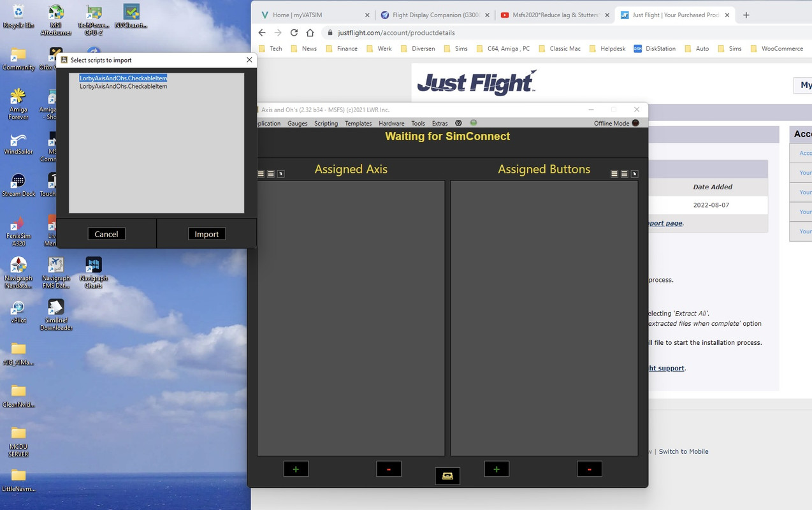The image size is (812, 510).
Task: Click the green plus under Assigned Buttons
Action: coord(497,469)
